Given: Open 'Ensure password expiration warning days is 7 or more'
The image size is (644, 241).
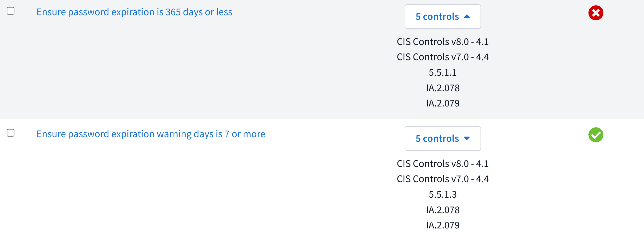Looking at the screenshot, I should coord(151,134).
